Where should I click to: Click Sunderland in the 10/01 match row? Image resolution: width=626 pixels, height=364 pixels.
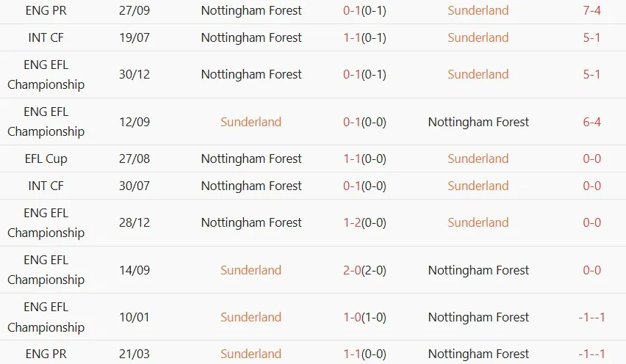[x=251, y=317]
